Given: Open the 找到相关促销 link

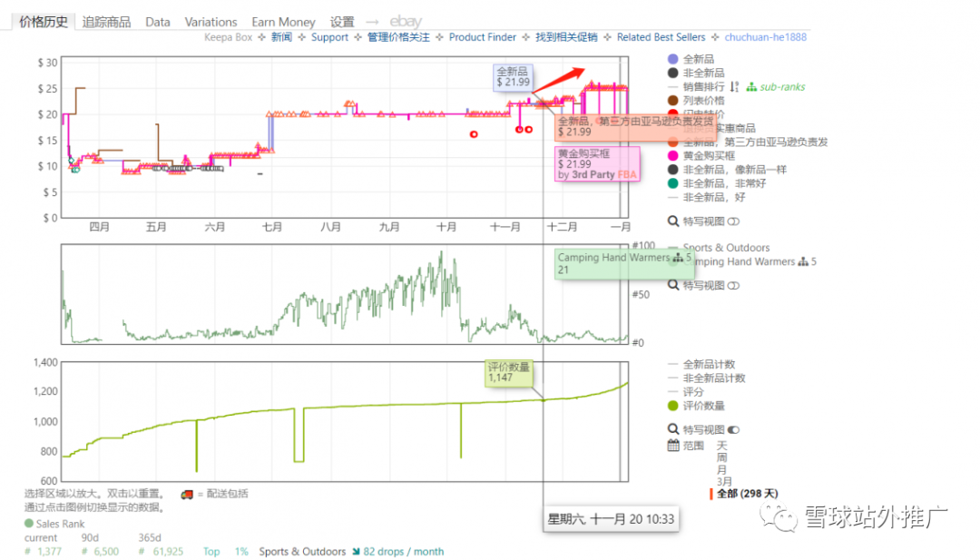Looking at the screenshot, I should coord(566,37).
